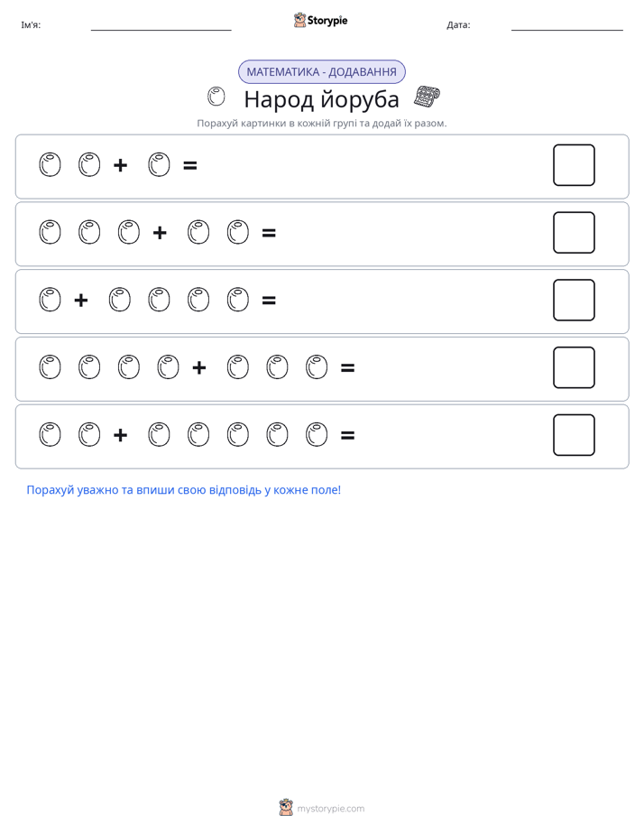Click the blue instruction text below the exercises
This screenshot has width=644, height=834.
pos(184,490)
